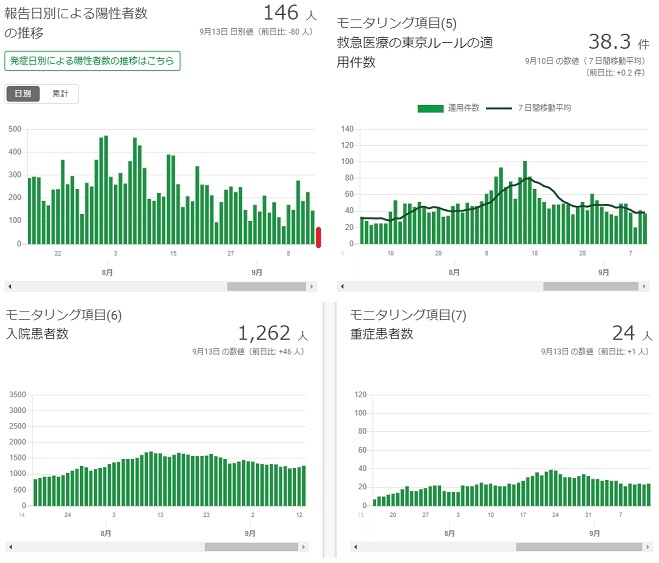Click scrollbar thumb of positive cases chart
The image size is (659, 563).
(268, 286)
